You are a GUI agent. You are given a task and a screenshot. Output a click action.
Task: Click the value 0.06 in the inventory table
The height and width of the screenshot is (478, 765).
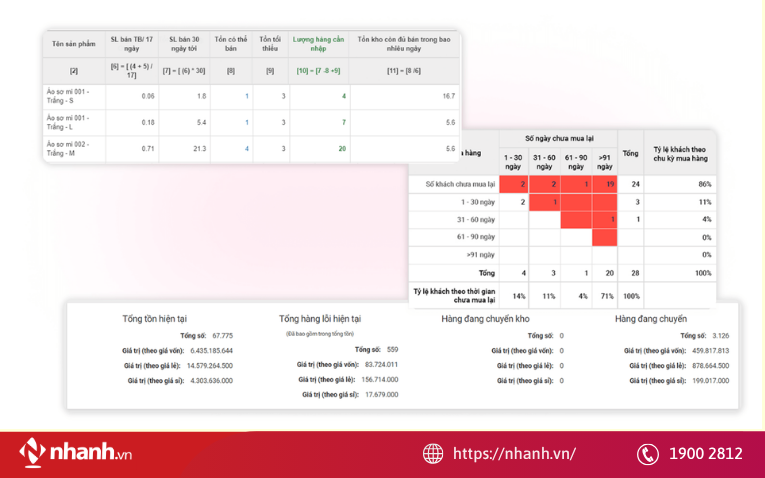(148, 96)
